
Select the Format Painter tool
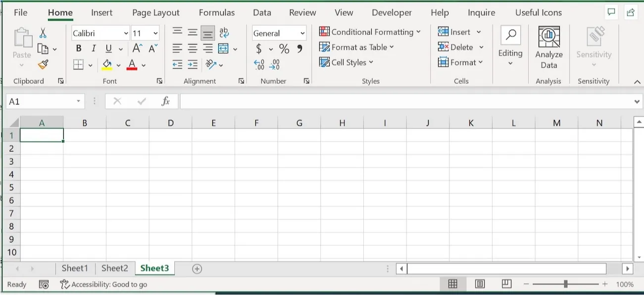coord(43,64)
